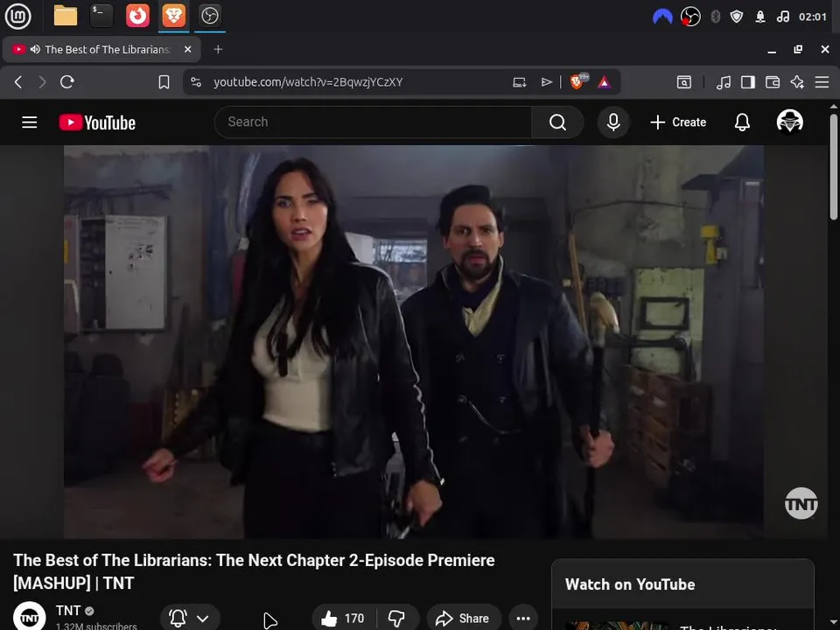Dislike this video
The width and height of the screenshot is (840, 630).
[x=397, y=619]
